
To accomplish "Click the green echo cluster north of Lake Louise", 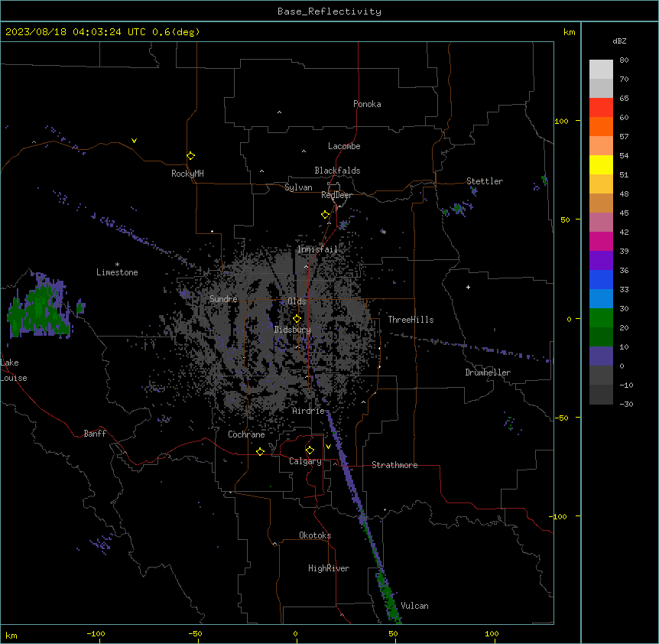I will coord(40,307).
